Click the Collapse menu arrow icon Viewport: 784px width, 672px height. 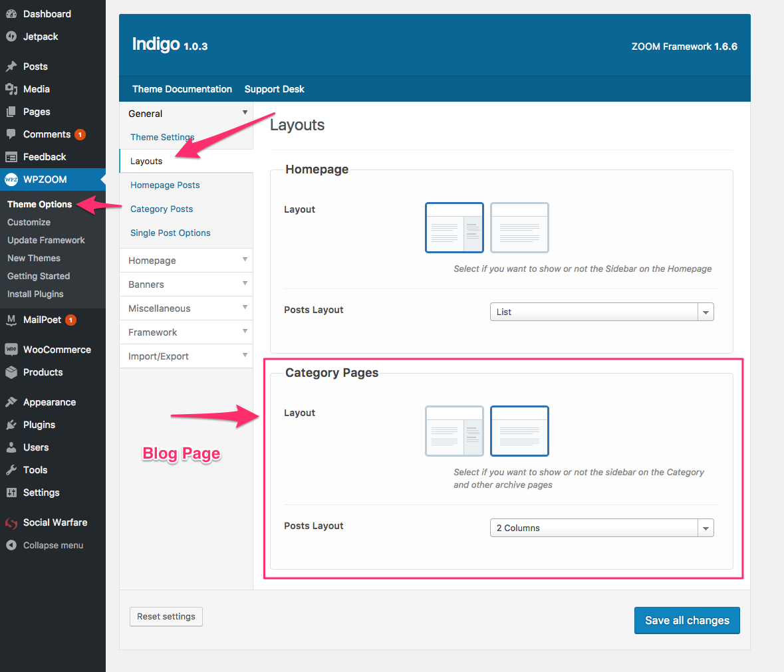[11, 545]
